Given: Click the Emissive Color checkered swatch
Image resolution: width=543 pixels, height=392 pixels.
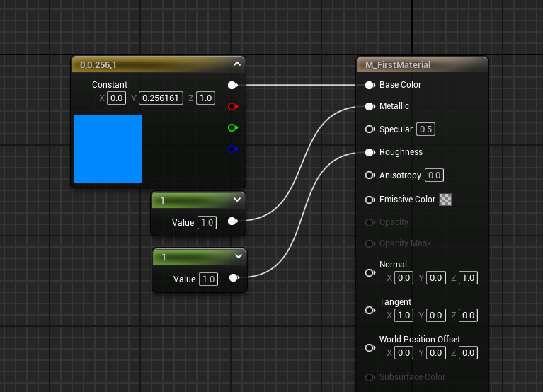Looking at the screenshot, I should 445,200.
